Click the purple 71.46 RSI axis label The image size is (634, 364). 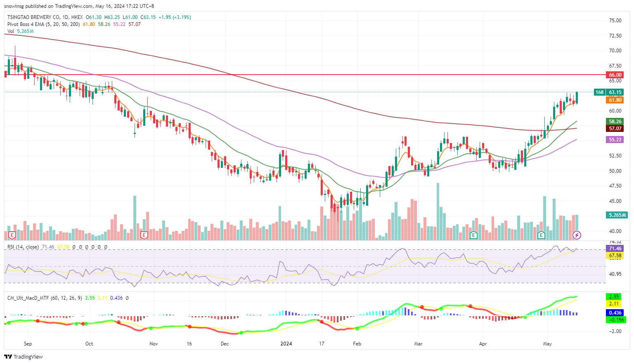point(615,248)
